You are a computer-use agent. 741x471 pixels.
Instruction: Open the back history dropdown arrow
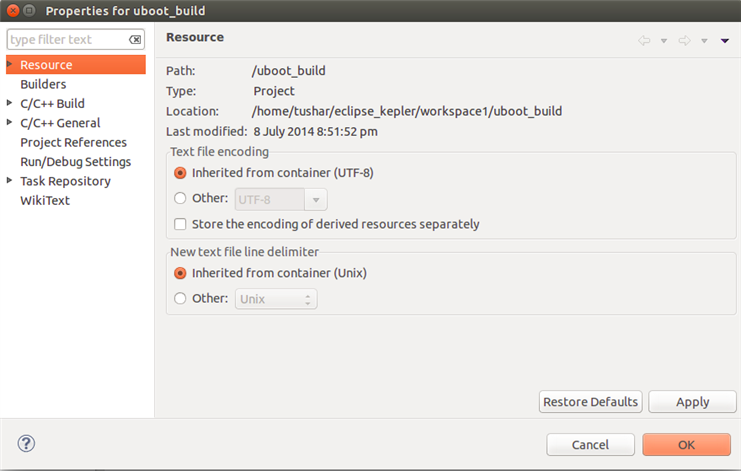[664, 41]
